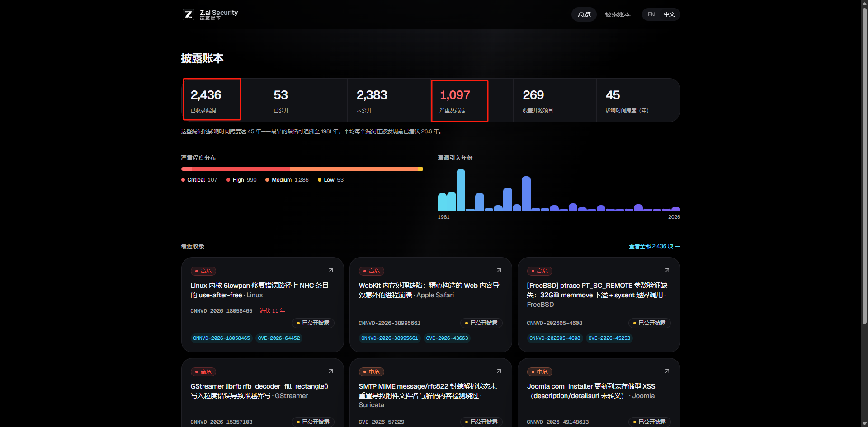Click the CNNVD-2026-38995661 tag chip
This screenshot has width=868, height=427.
(x=390, y=338)
